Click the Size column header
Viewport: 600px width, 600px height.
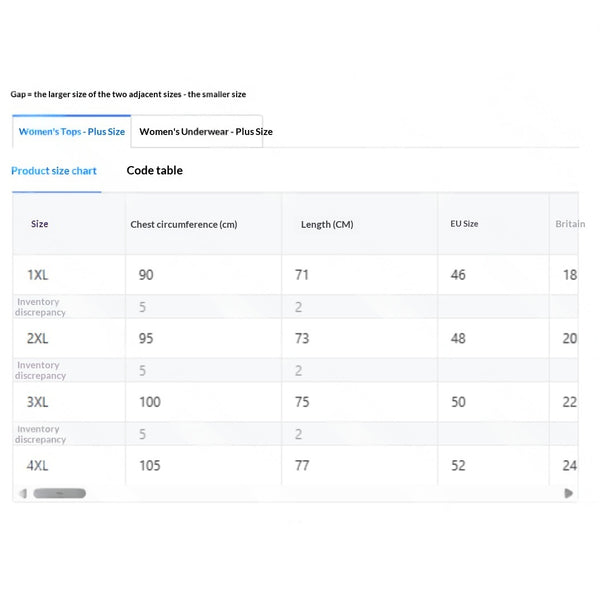(x=39, y=224)
